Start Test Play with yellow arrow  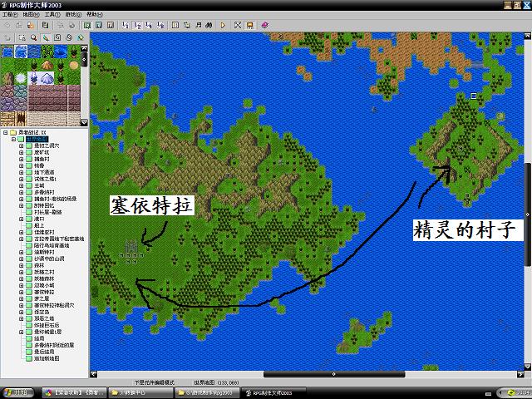click(x=223, y=25)
